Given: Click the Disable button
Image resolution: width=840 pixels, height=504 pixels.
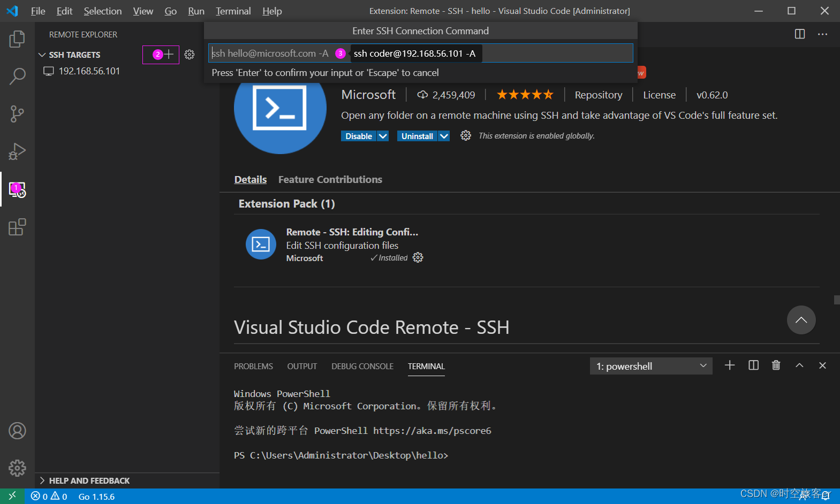Looking at the screenshot, I should (x=359, y=136).
